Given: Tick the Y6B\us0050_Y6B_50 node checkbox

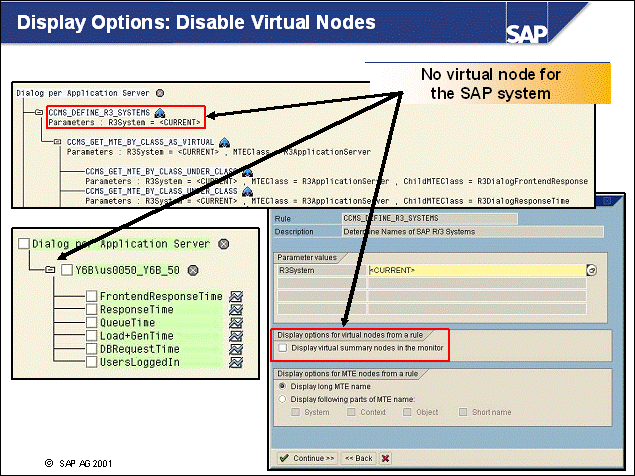Looking at the screenshot, I should [67, 270].
